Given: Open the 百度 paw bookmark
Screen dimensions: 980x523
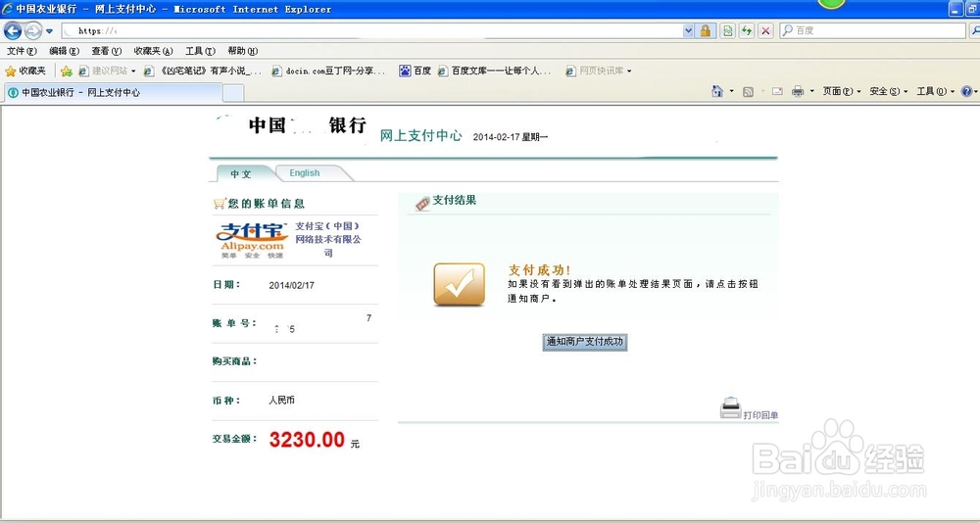Looking at the screenshot, I should [415, 71].
